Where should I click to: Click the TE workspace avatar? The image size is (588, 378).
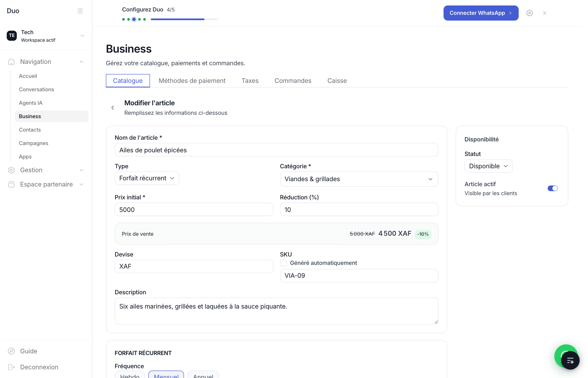12,36
